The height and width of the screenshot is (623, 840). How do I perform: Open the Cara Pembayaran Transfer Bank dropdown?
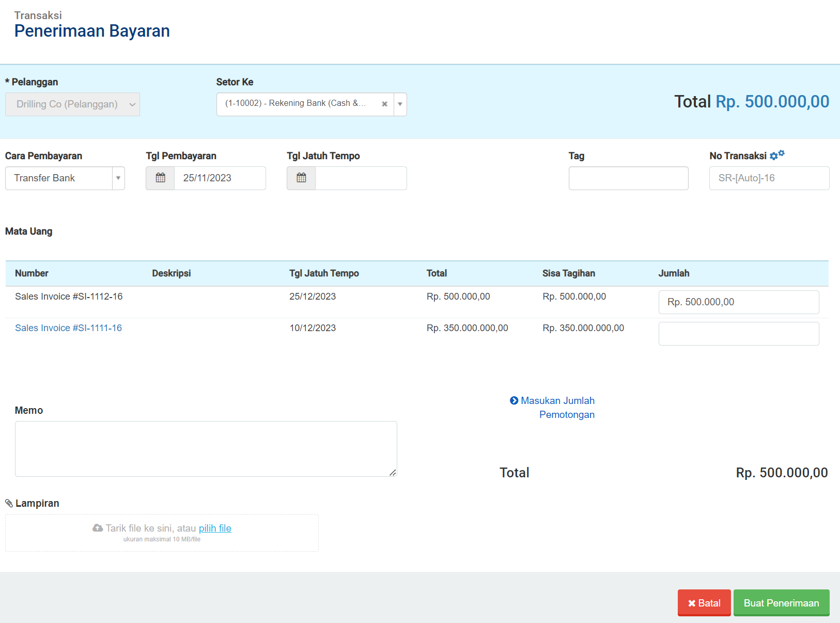click(x=118, y=178)
